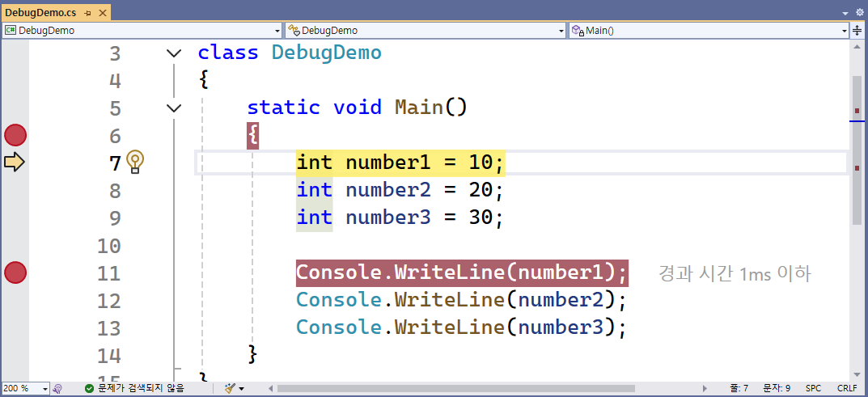This screenshot has width=868, height=397.
Task: Click the split editor window icon
Action: 857,31
